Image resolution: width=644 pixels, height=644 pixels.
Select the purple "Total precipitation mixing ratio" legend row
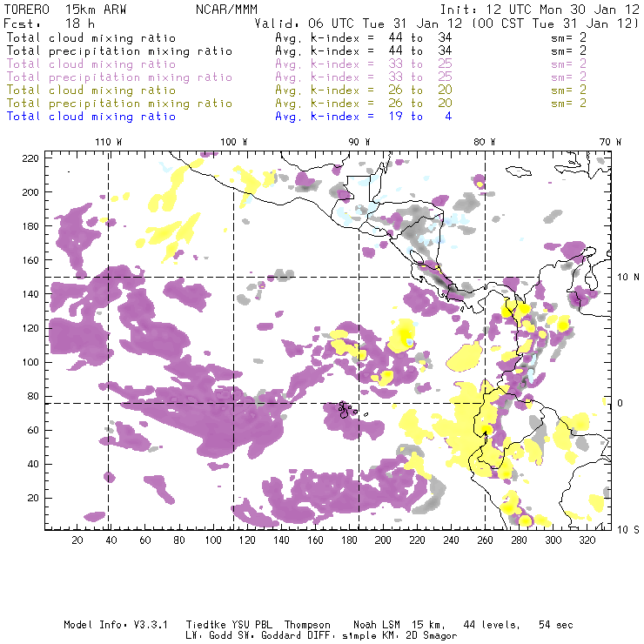click(x=119, y=77)
